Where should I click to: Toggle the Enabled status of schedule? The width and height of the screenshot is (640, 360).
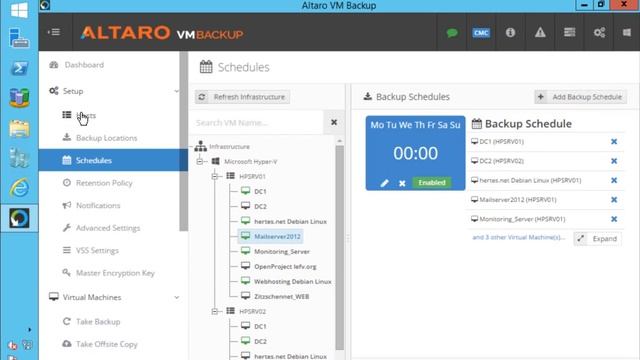click(x=431, y=182)
